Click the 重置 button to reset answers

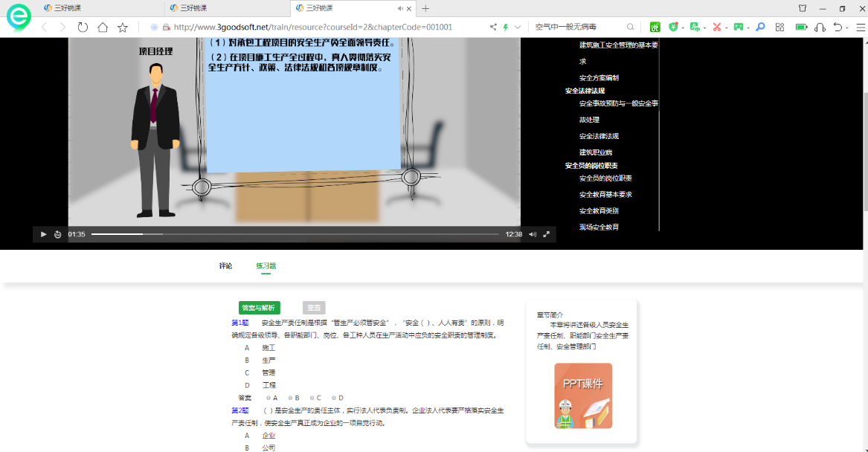pyautogui.click(x=315, y=307)
